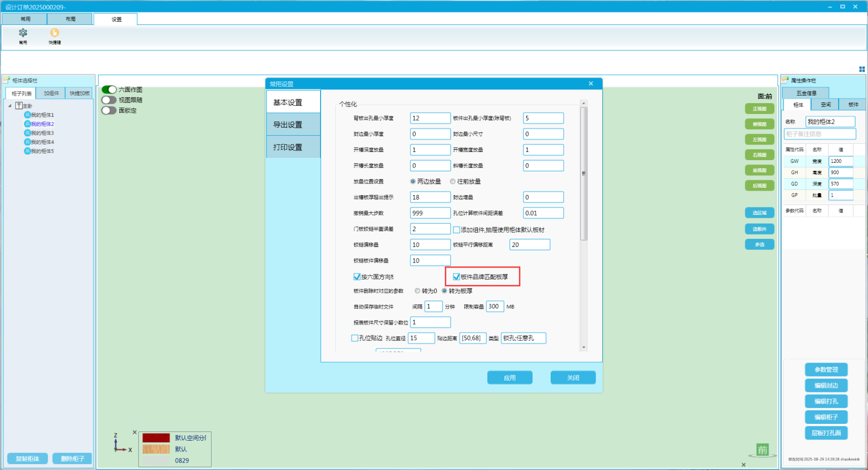Image resolution: width=868 pixels, height=470 pixels.
Task: Open the 布局 ribbon tab
Action: [x=71, y=19]
